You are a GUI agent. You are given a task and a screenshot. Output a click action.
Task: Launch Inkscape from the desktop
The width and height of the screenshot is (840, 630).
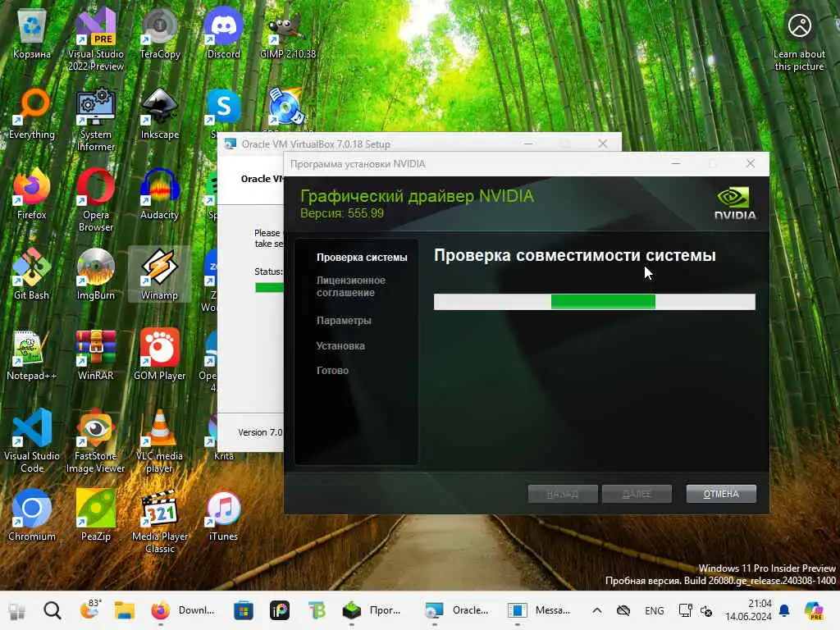pyautogui.click(x=160, y=114)
